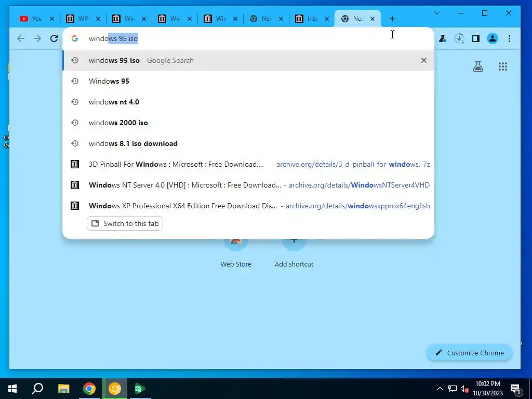Click the yellow Chrome Canary taskbar icon
The width and height of the screenshot is (532, 399).
tap(115, 389)
